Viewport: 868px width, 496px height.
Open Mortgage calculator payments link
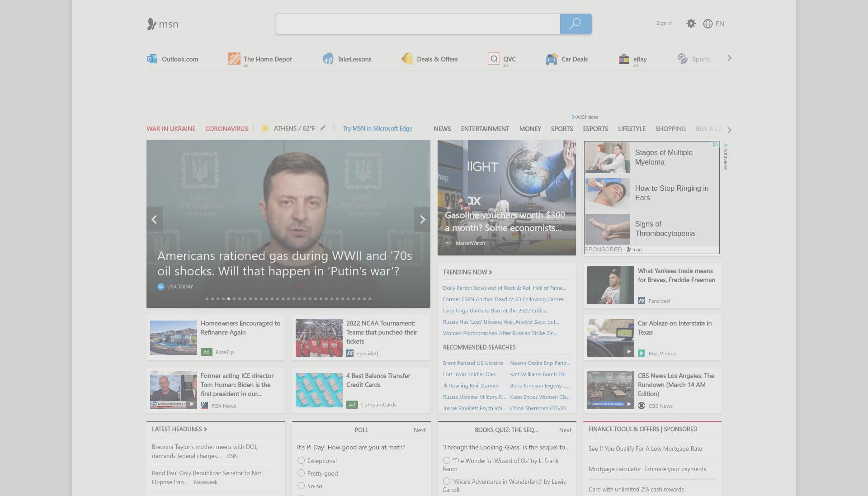[x=647, y=469]
